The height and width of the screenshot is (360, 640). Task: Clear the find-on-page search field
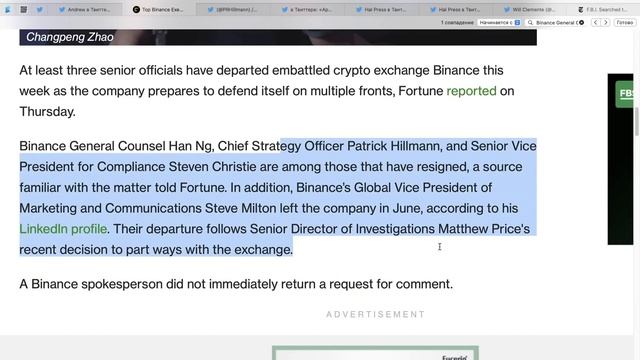582,22
